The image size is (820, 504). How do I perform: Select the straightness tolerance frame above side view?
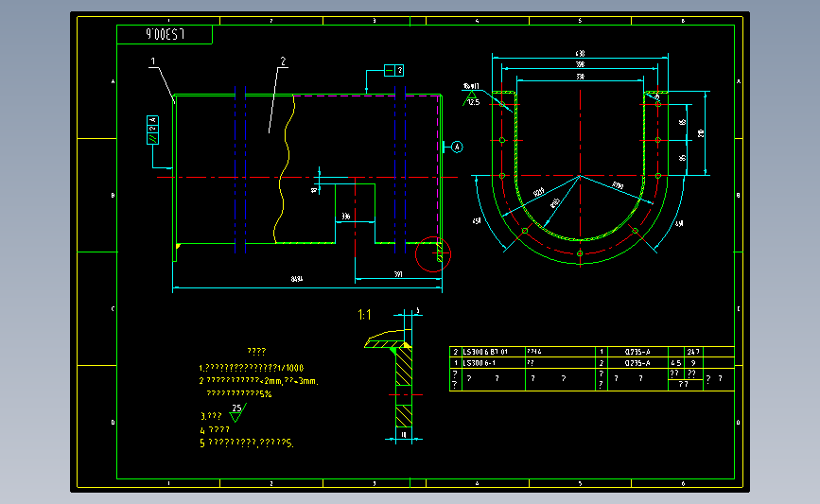click(x=393, y=70)
